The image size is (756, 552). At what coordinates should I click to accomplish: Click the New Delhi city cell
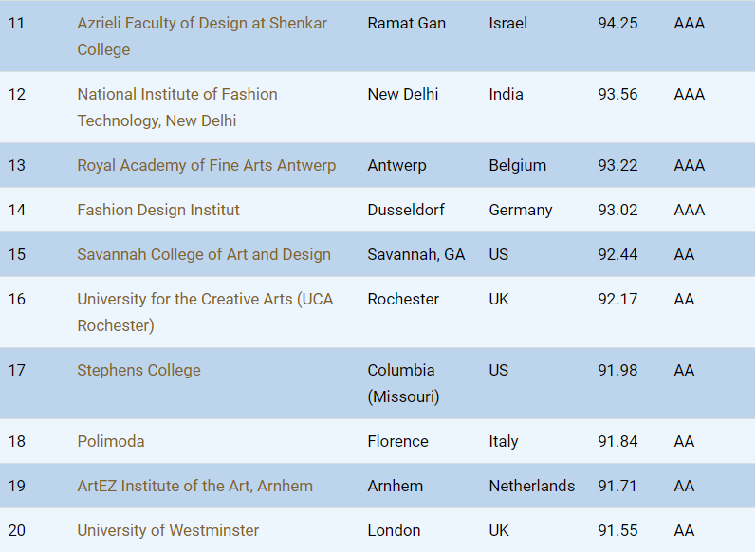pos(402,94)
